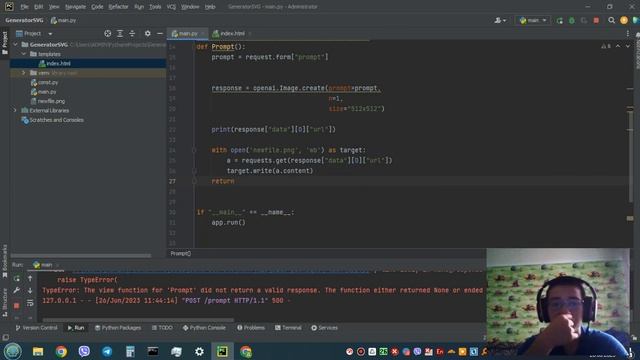Viewport: 640px width, 360px height.
Task: Toggle the Project side tool window stripe
Action: pyautogui.click(x=4, y=42)
